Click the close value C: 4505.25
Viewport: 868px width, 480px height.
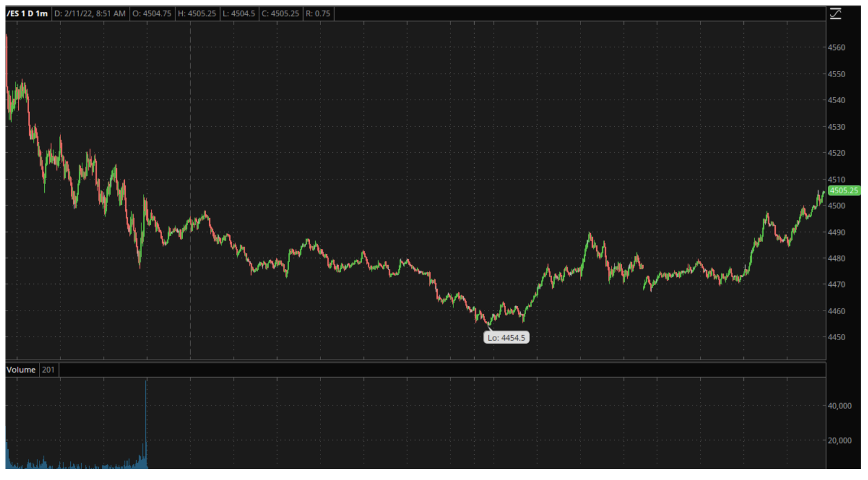coord(280,14)
